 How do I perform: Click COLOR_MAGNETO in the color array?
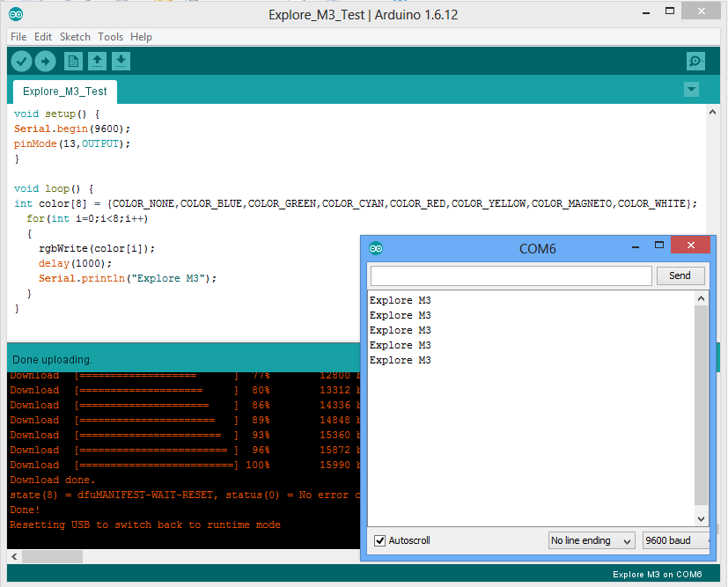tap(571, 203)
